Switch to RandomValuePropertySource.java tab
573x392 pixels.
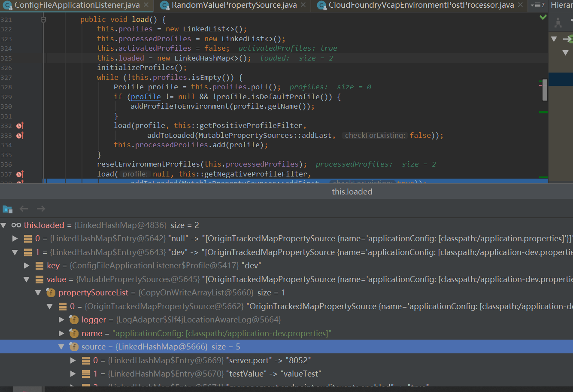(x=234, y=5)
